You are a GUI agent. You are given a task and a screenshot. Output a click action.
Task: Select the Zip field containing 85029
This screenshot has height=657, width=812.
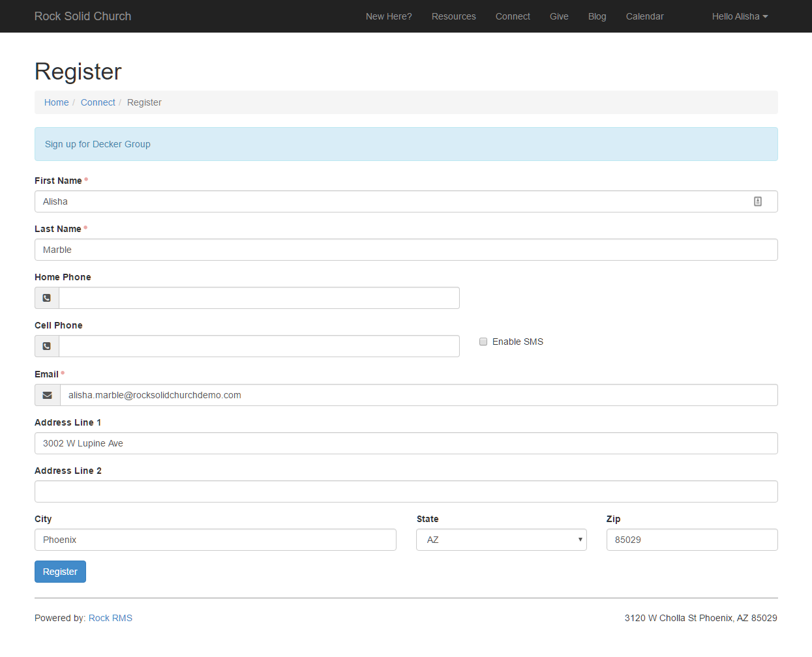pos(691,540)
